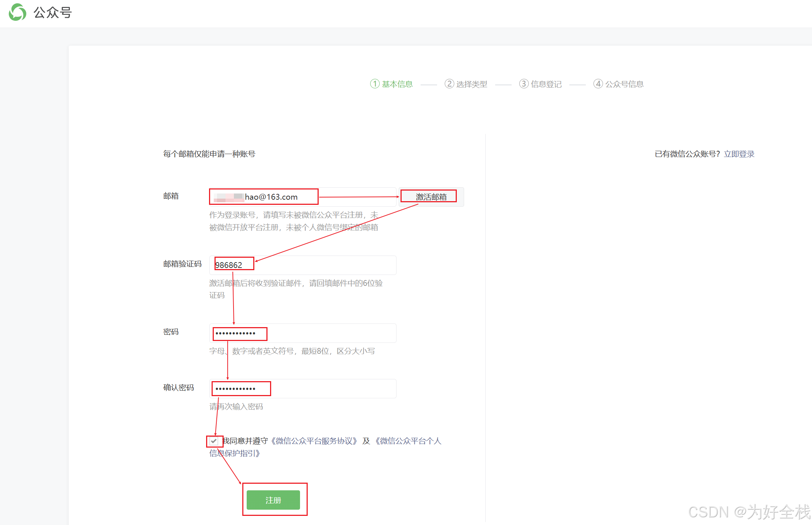Click the step 3 circle number icon
This screenshot has height=525, width=812.
524,84
